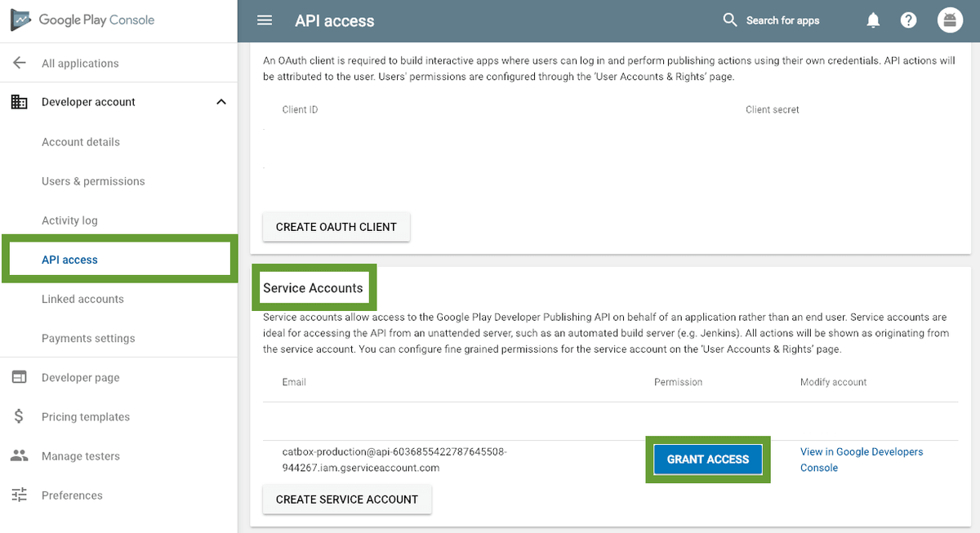Select the Manage testers people icon
Image resolution: width=980 pixels, height=533 pixels.
(19, 455)
